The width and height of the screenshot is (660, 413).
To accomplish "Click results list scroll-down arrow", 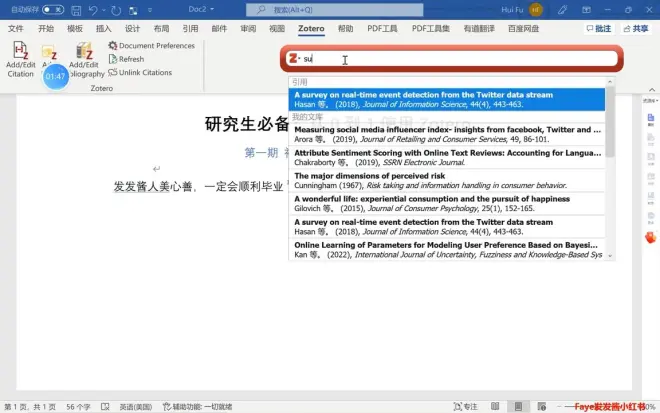I will click(610, 256).
